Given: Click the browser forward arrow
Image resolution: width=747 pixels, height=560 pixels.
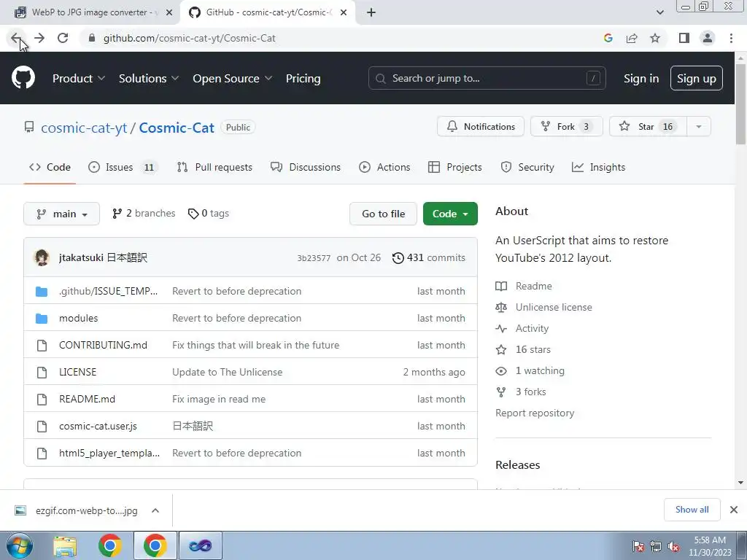Looking at the screenshot, I should [39, 38].
